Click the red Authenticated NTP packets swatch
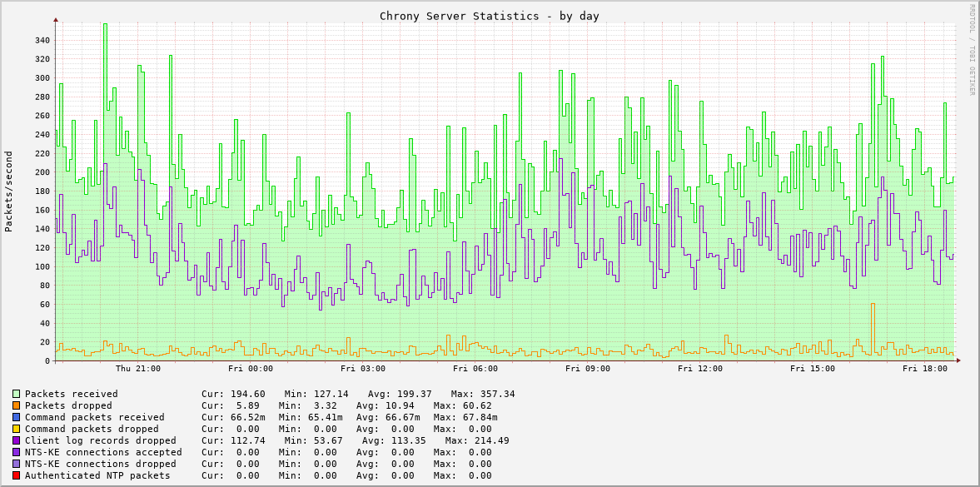 (x=14, y=475)
